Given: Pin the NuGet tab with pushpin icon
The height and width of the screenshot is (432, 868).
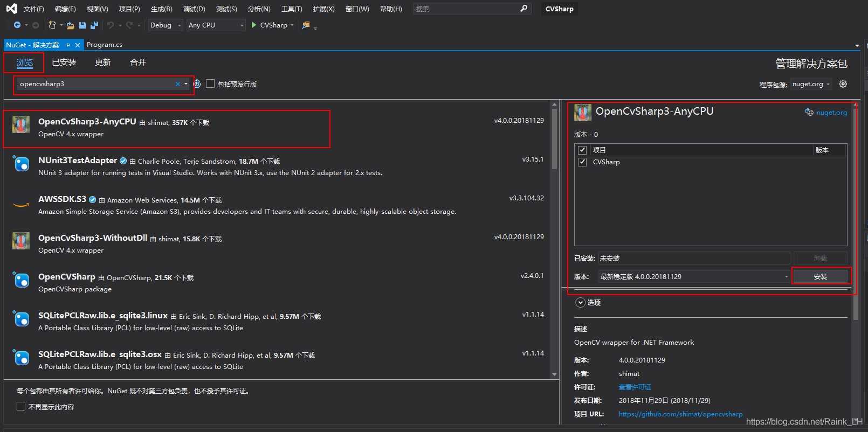Looking at the screenshot, I should tap(68, 45).
